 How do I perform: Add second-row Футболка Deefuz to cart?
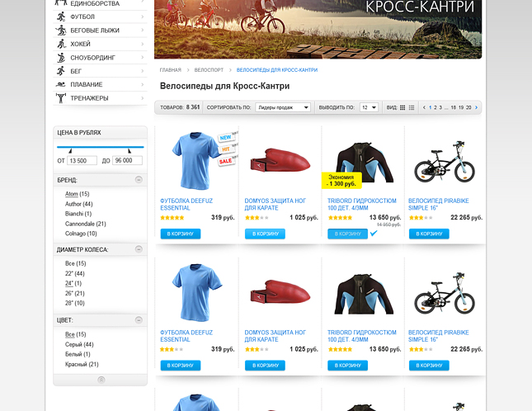(181, 366)
